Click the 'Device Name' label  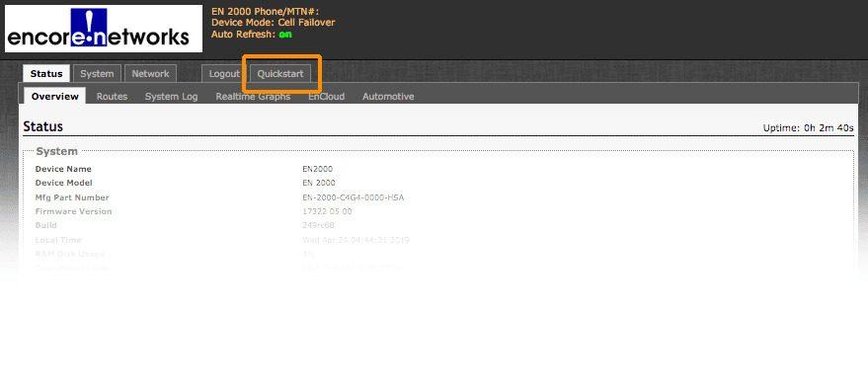tap(63, 169)
